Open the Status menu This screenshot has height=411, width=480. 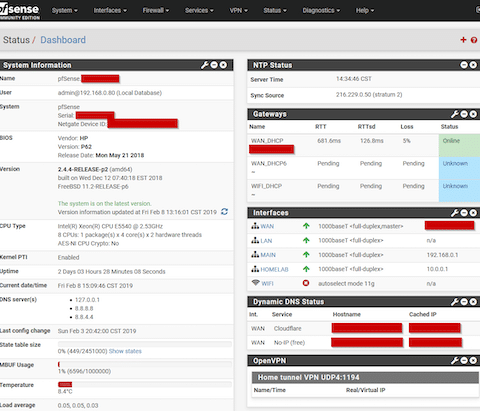[275, 10]
